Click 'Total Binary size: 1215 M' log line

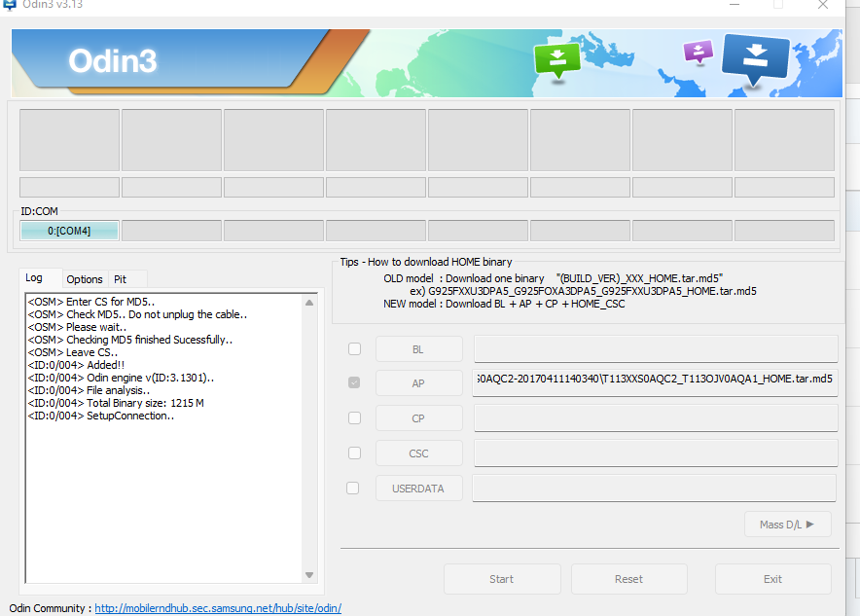(116, 403)
